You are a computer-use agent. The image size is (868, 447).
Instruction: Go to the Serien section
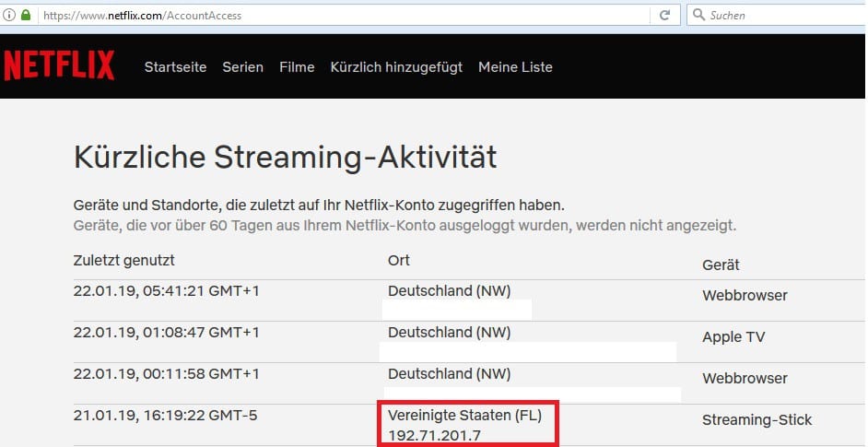242,67
